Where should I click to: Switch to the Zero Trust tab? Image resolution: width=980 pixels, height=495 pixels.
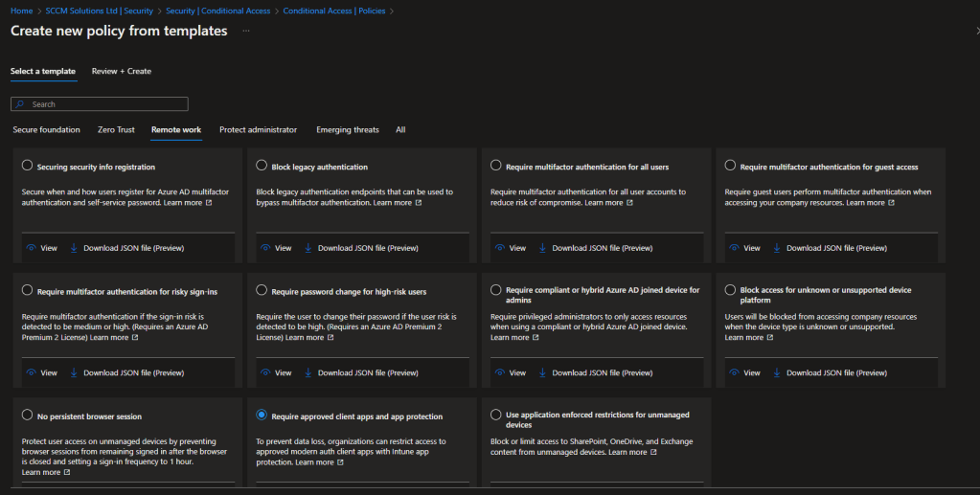click(115, 130)
